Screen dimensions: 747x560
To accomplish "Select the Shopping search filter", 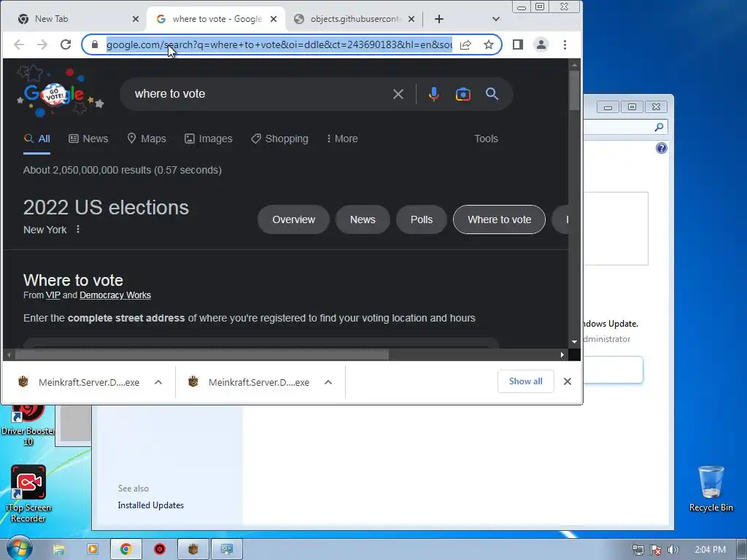I will (279, 139).
